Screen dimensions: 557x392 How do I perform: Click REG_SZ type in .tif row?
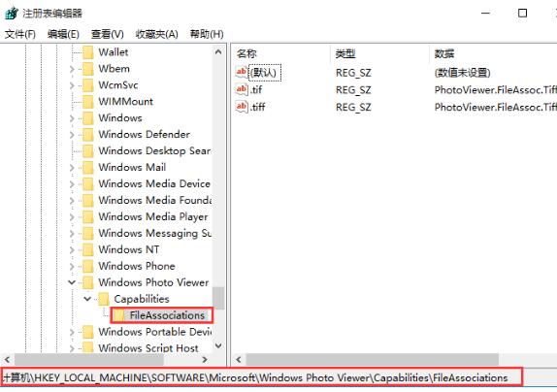[353, 90]
